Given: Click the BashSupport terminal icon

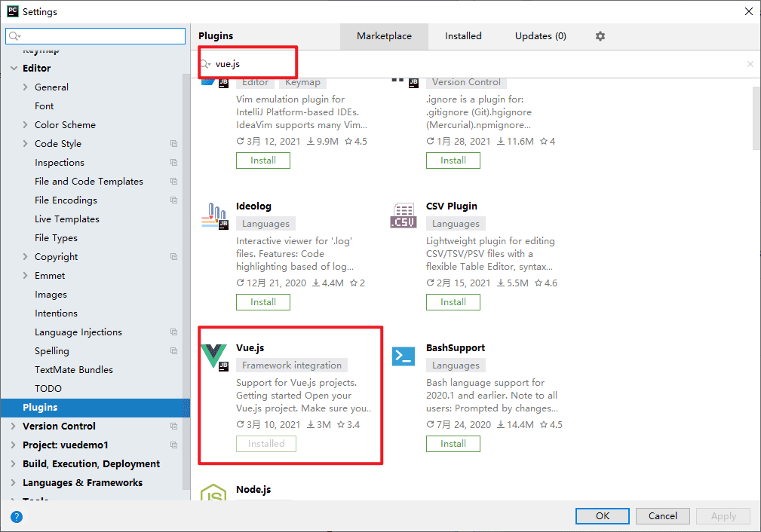Looking at the screenshot, I should (x=404, y=356).
